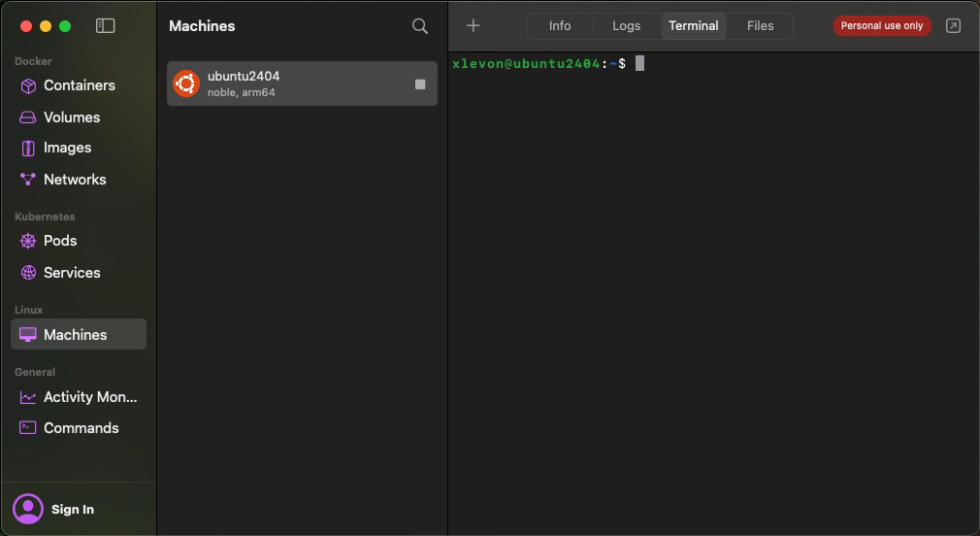
Task: Stop the ubuntu2404 machine
Action: (420, 84)
